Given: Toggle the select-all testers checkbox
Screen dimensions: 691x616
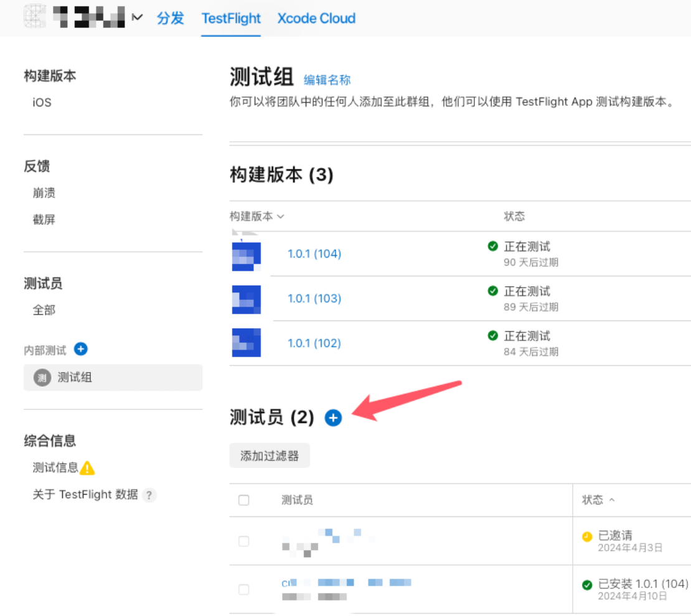Looking at the screenshot, I should point(243,500).
